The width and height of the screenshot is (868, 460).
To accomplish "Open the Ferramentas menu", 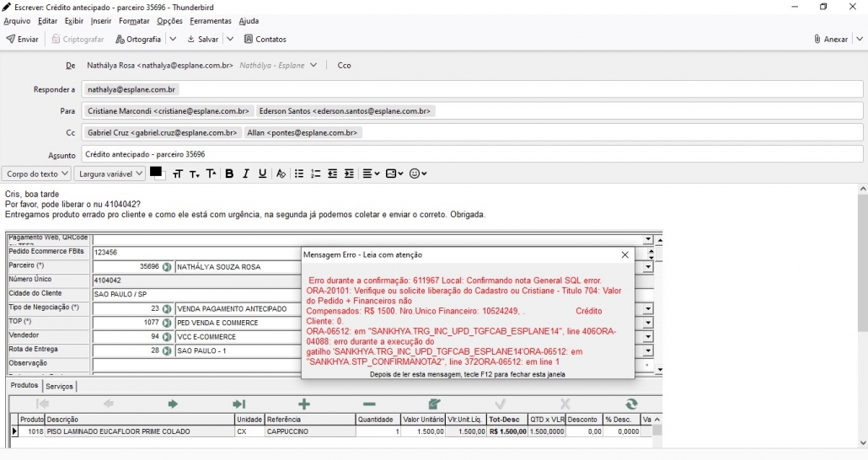I will [211, 21].
